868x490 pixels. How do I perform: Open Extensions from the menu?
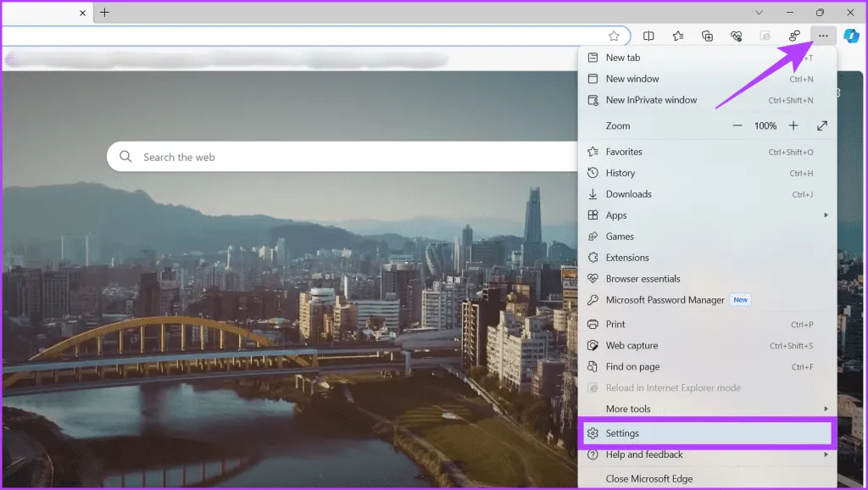pos(627,258)
